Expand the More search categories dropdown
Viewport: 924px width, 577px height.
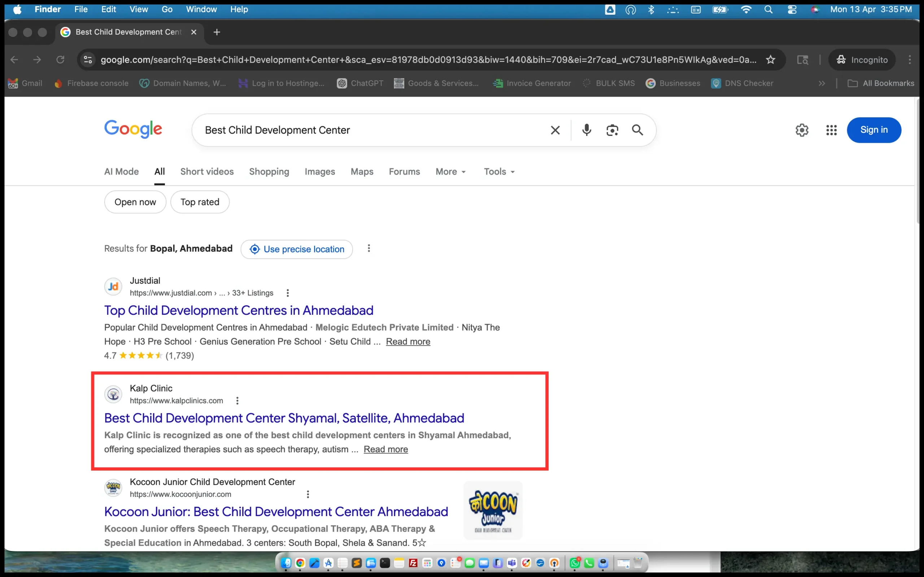coord(450,172)
